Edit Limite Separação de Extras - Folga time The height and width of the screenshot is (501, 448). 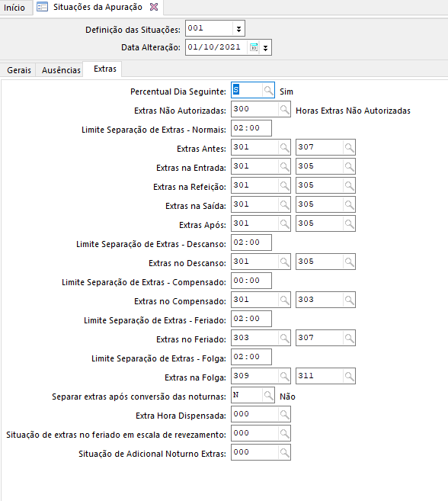[x=251, y=357]
